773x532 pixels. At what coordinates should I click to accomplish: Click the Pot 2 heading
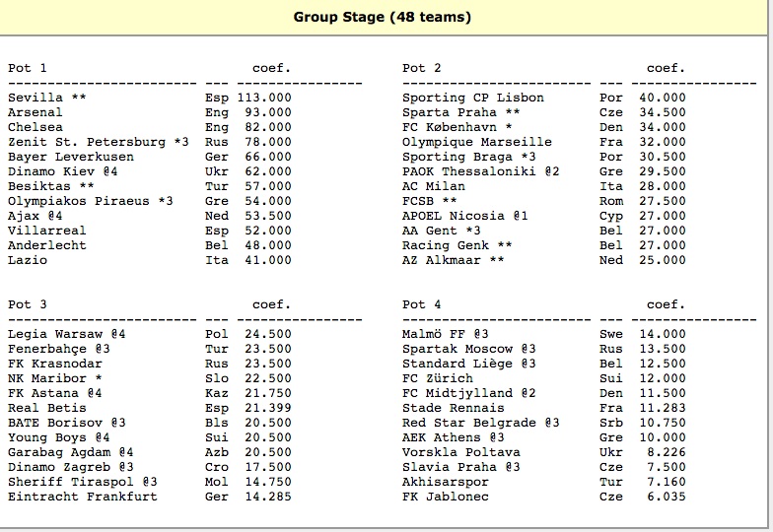click(x=422, y=68)
